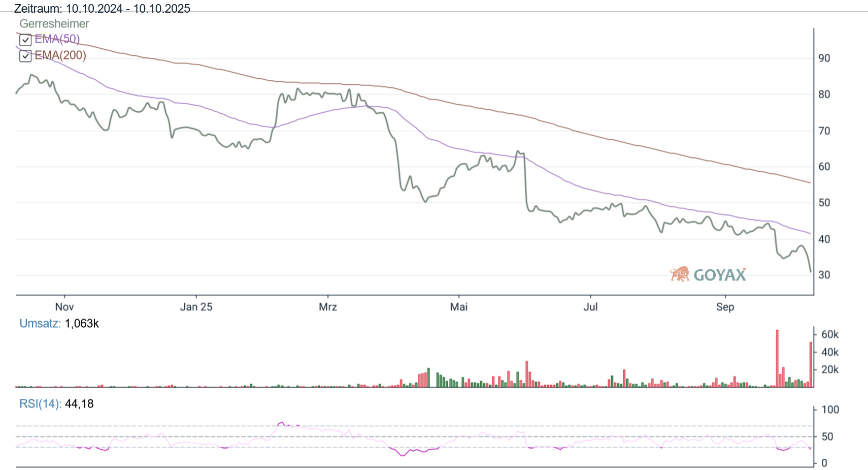Image resolution: width=868 pixels, height=470 pixels.
Task: Click the Gerresheimer chart legend label
Action: (x=54, y=24)
